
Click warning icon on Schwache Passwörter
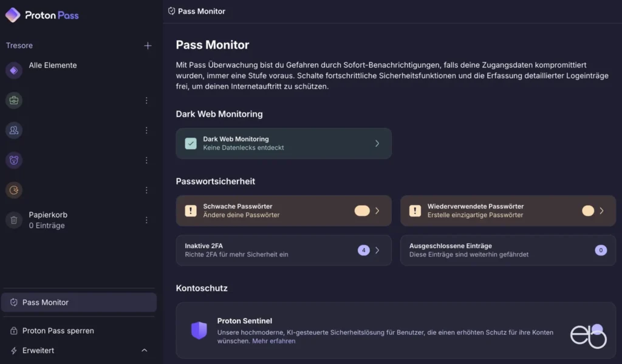(x=191, y=211)
